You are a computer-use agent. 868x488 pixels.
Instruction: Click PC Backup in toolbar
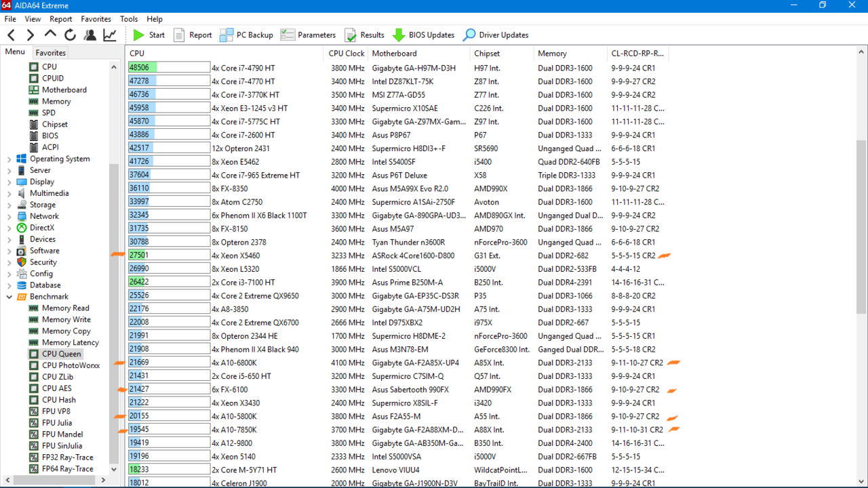[246, 35]
